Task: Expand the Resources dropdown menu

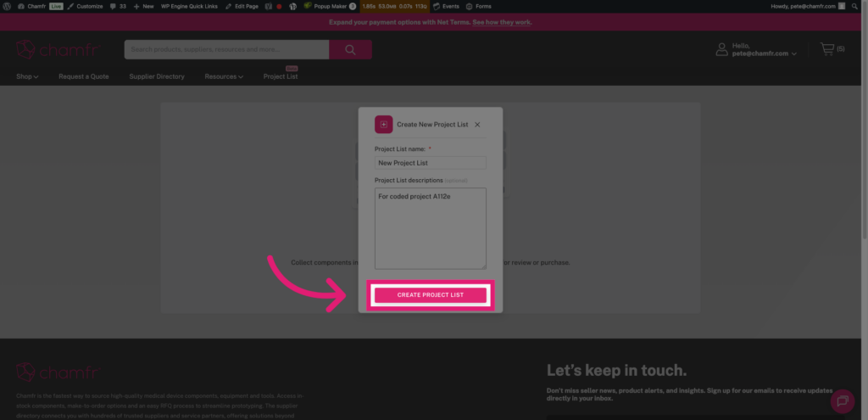Action: coord(224,76)
